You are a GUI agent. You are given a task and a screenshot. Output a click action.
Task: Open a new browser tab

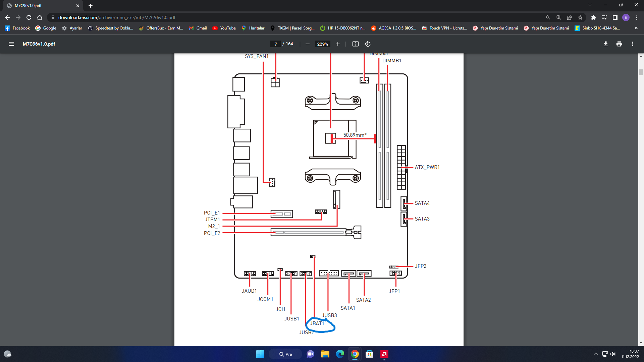coord(91,6)
